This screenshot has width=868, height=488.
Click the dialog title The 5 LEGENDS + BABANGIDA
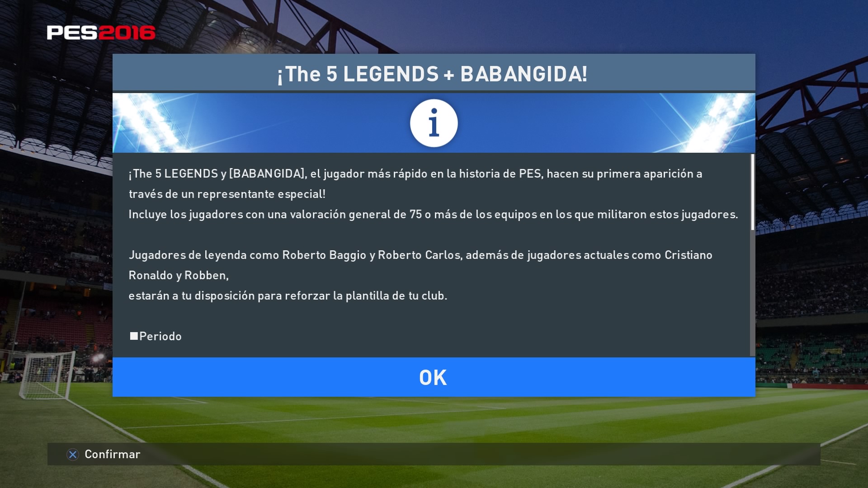(x=432, y=74)
